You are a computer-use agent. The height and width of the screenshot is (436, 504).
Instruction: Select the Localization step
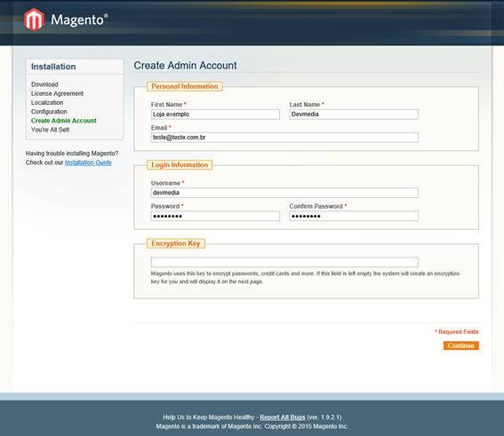click(47, 102)
